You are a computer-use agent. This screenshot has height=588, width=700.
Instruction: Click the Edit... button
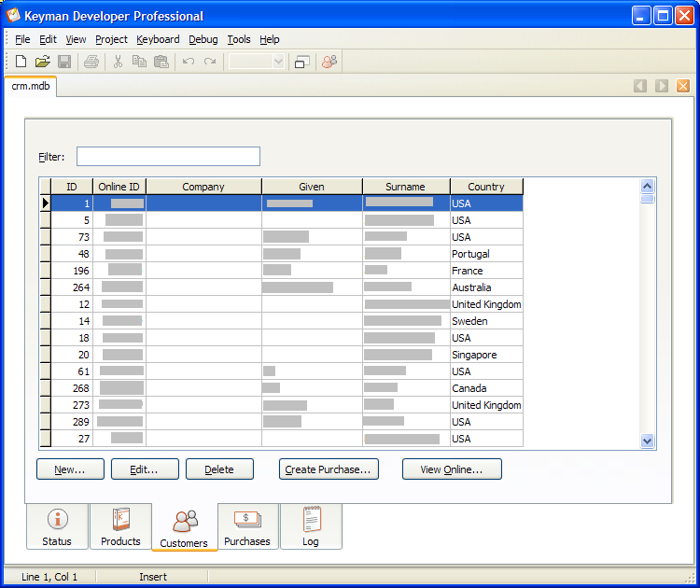145,469
